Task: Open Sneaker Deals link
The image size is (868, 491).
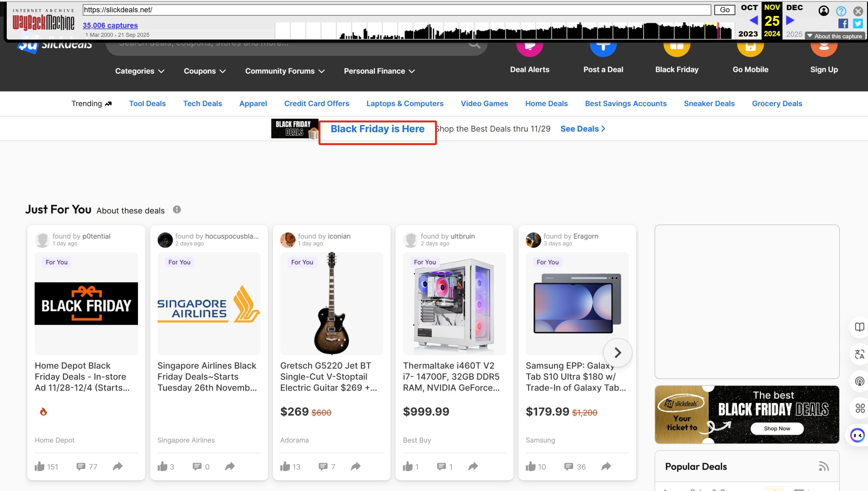Action: click(709, 103)
